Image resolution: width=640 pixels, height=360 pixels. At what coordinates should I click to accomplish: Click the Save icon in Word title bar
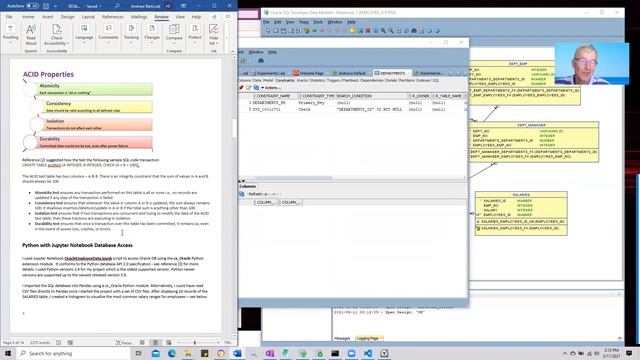46,6
